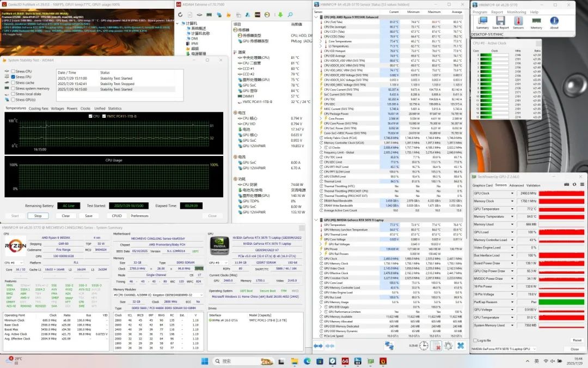
Task: Click green download arrow in AIDA64 toolbar
Action: (280, 15)
